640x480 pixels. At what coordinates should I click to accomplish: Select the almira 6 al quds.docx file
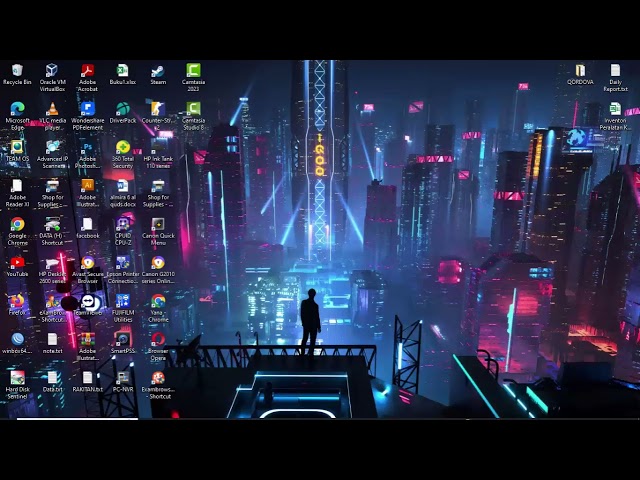122,193
